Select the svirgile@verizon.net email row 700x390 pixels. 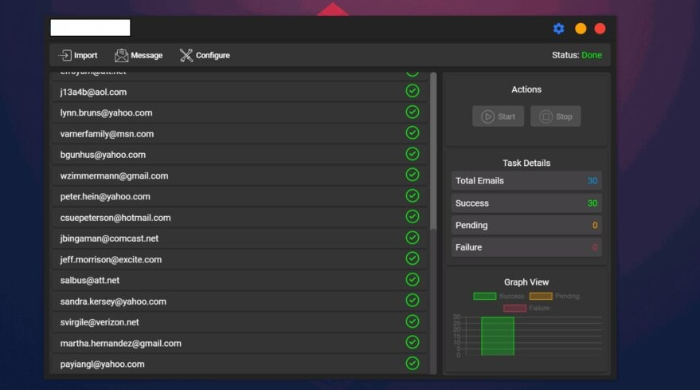click(x=240, y=323)
